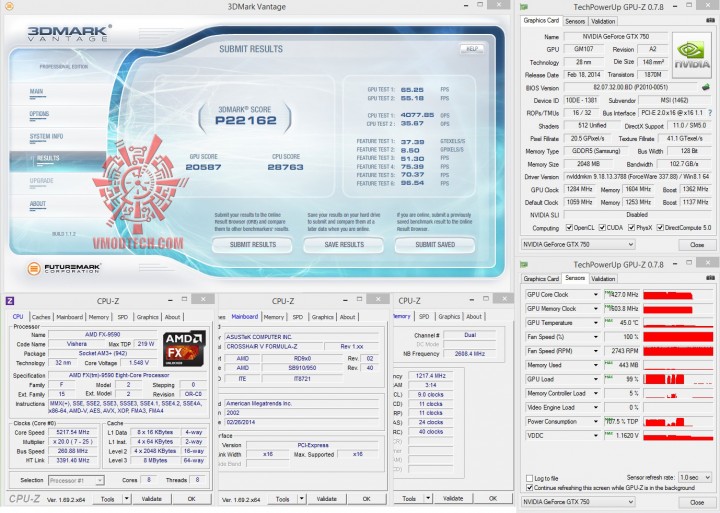
Task: Open the GPU Core Clock sensor dropdown
Action: coord(596,294)
